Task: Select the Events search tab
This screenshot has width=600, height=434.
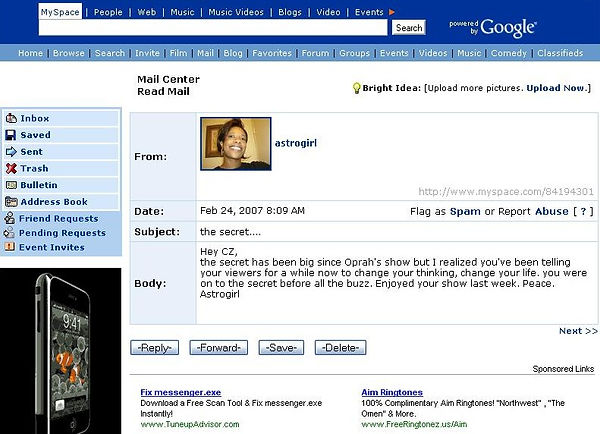Action: coord(369,12)
